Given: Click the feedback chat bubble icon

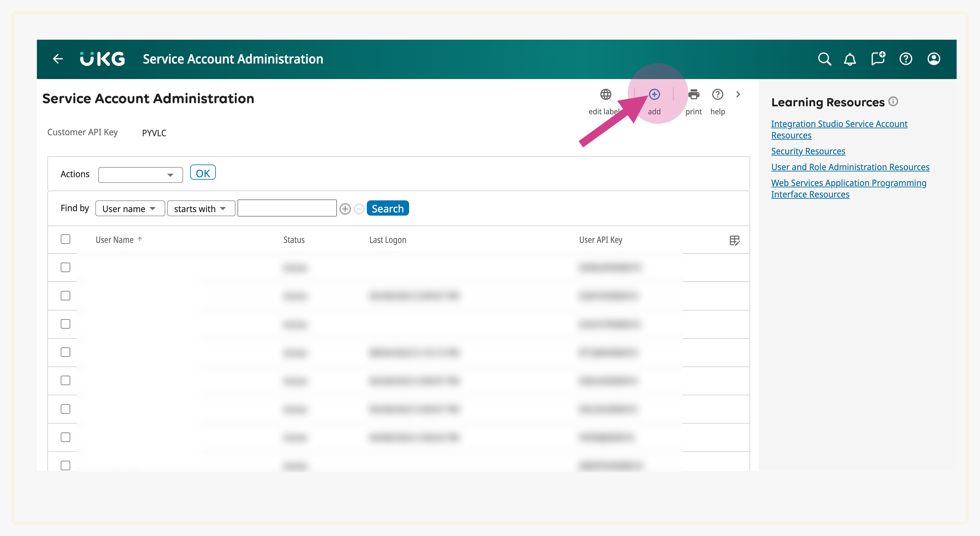Looking at the screenshot, I should tap(878, 59).
